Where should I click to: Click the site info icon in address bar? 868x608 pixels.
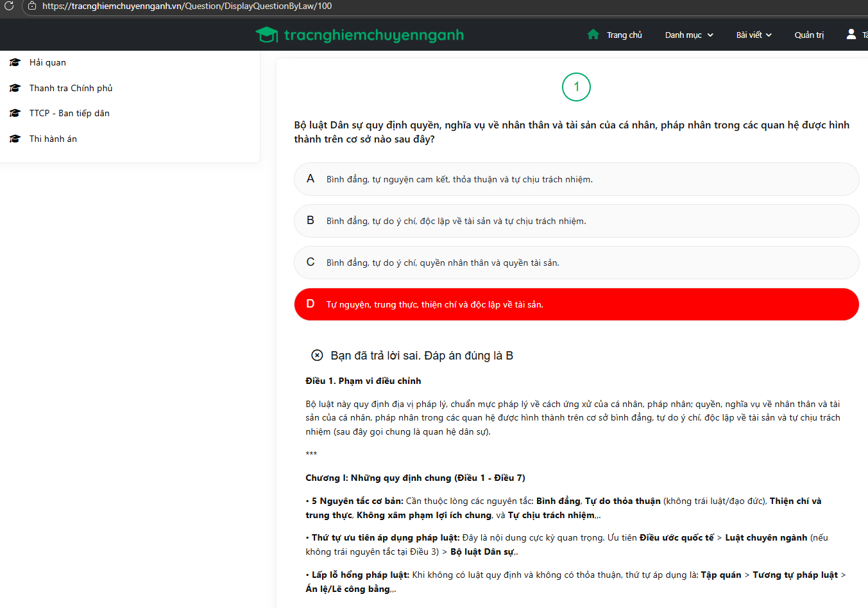32,6
